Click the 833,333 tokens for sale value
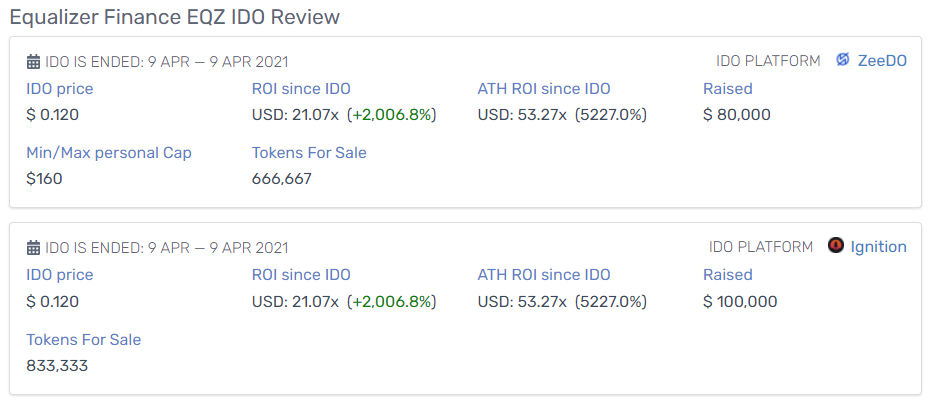 click(57, 365)
